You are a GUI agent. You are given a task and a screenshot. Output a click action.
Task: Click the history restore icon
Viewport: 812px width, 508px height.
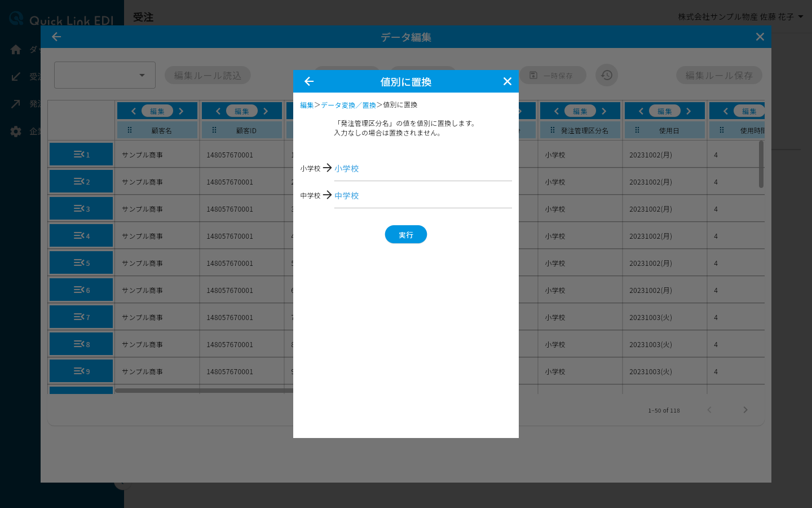(607, 75)
